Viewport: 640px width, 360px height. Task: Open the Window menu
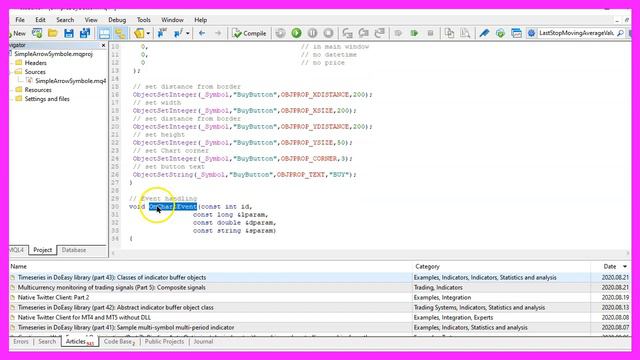(172, 20)
